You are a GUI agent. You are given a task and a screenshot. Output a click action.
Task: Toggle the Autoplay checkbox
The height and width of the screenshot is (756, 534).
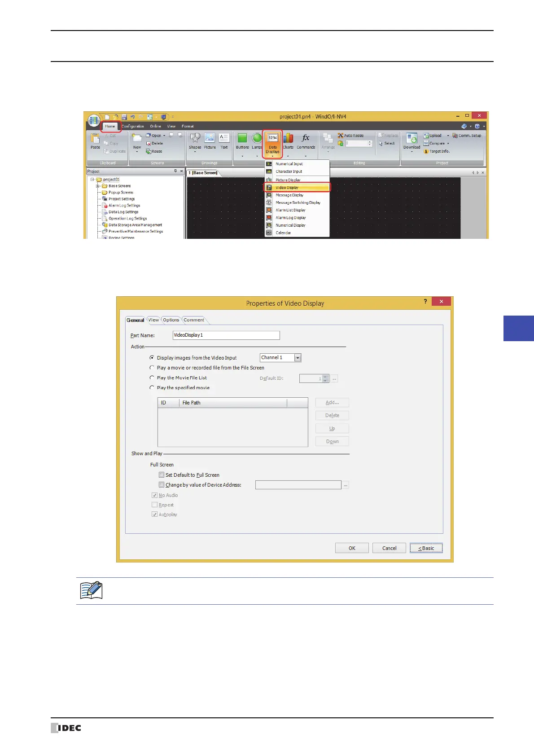coord(154,514)
